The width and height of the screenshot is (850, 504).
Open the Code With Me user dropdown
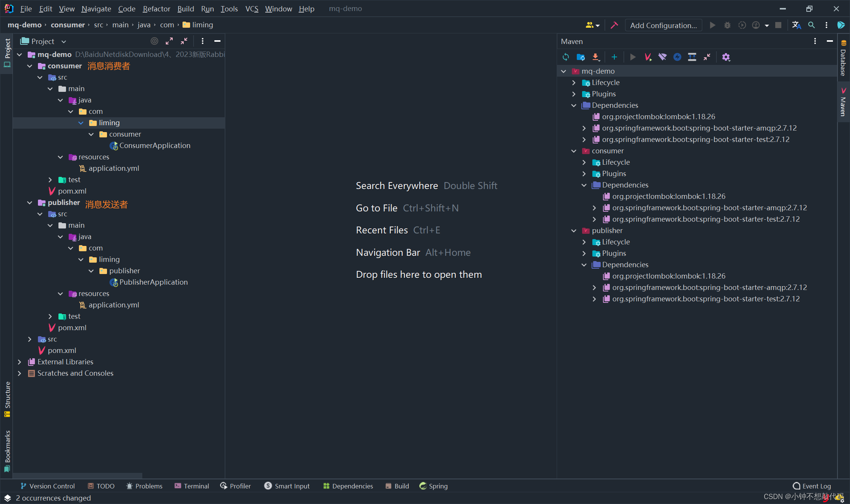[x=592, y=25]
